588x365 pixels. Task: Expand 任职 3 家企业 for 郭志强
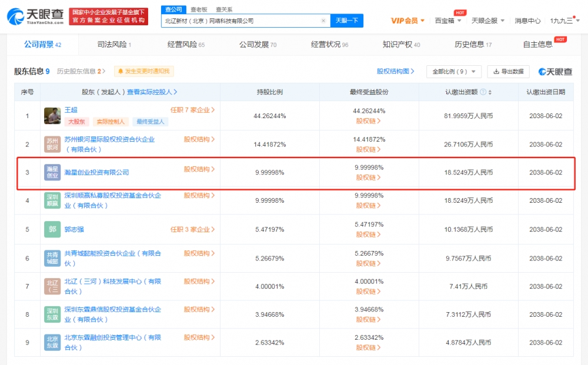point(192,229)
